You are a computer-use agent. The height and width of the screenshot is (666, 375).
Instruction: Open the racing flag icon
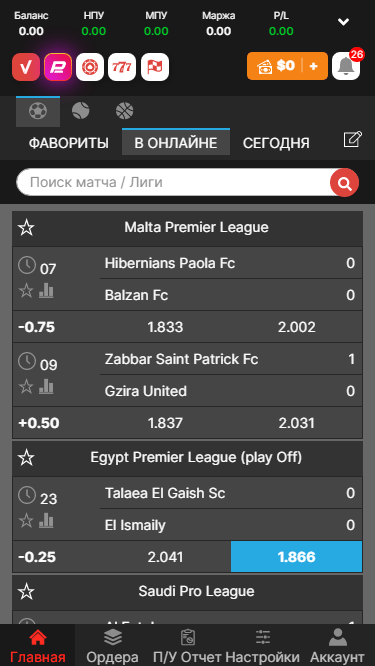(x=155, y=67)
